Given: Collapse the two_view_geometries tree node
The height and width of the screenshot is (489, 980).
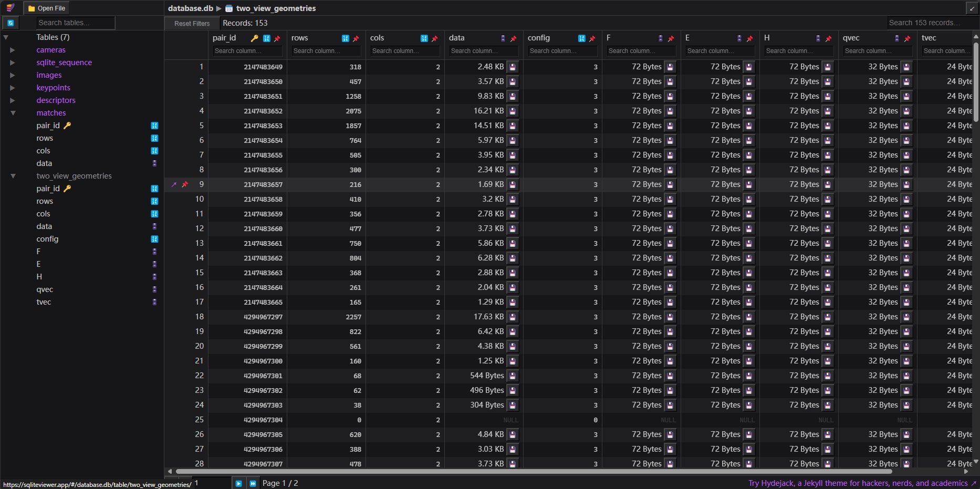Looking at the screenshot, I should point(13,176).
